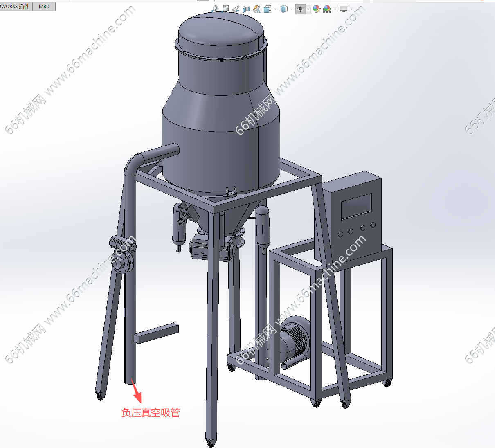The image size is (495, 448).
Task: Click the Edit Appearance color ball icon
Action: pos(317,9)
